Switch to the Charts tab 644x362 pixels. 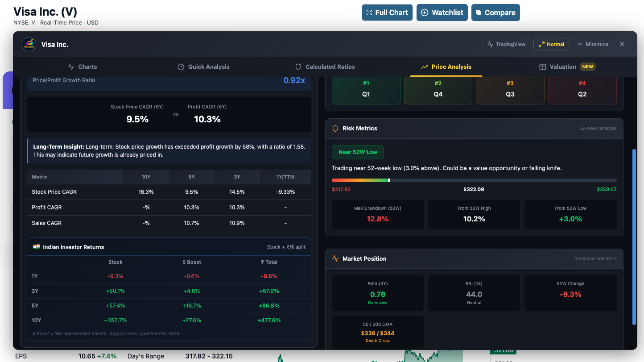(82, 67)
